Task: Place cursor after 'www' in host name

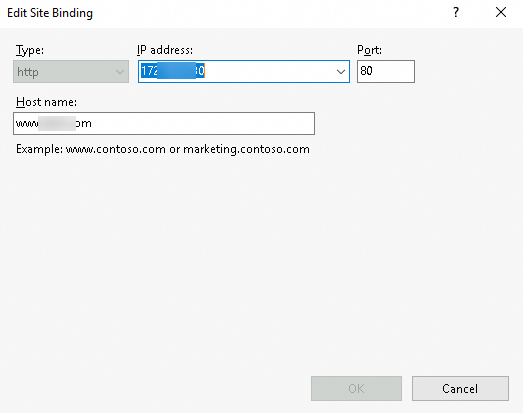Action: pyautogui.click(x=38, y=124)
